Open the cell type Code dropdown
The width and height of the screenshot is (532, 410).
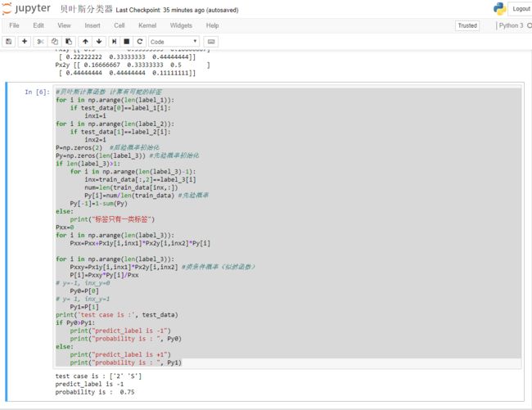pyautogui.click(x=174, y=42)
